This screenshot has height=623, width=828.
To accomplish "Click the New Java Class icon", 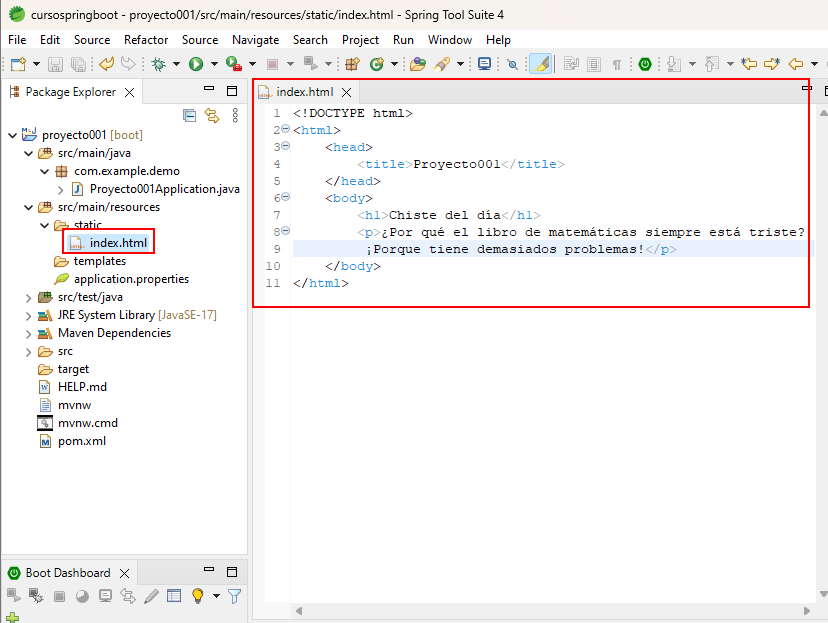I will tap(377, 64).
